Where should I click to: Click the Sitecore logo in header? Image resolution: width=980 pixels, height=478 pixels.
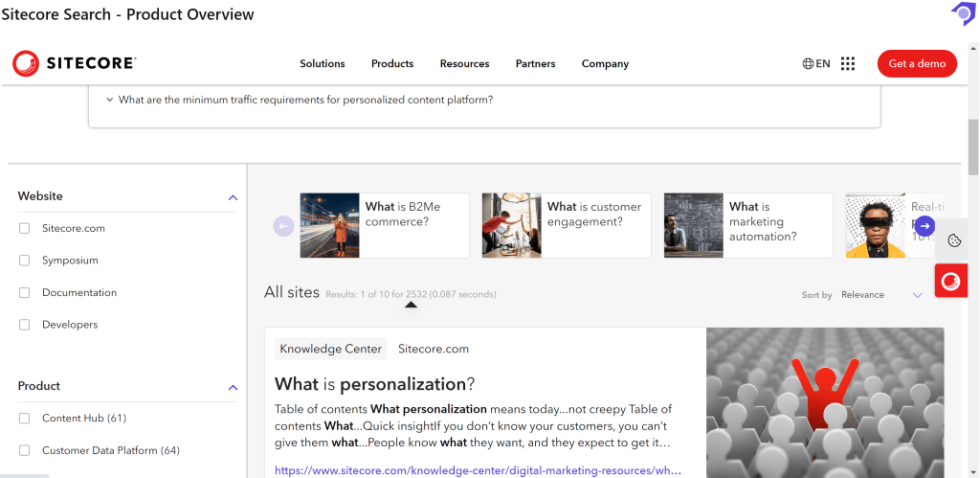click(x=75, y=63)
